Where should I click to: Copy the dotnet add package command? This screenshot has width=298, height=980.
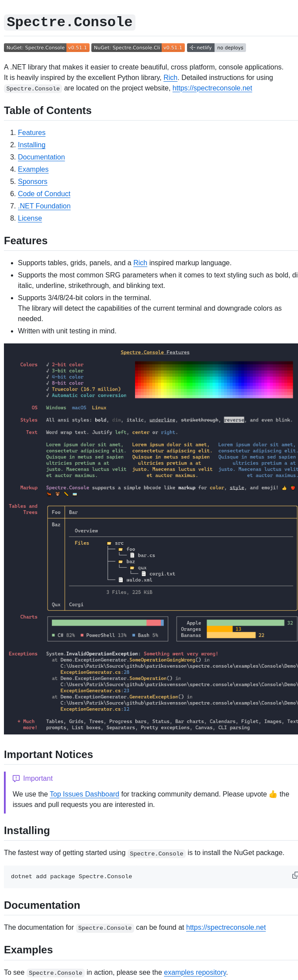(x=295, y=875)
